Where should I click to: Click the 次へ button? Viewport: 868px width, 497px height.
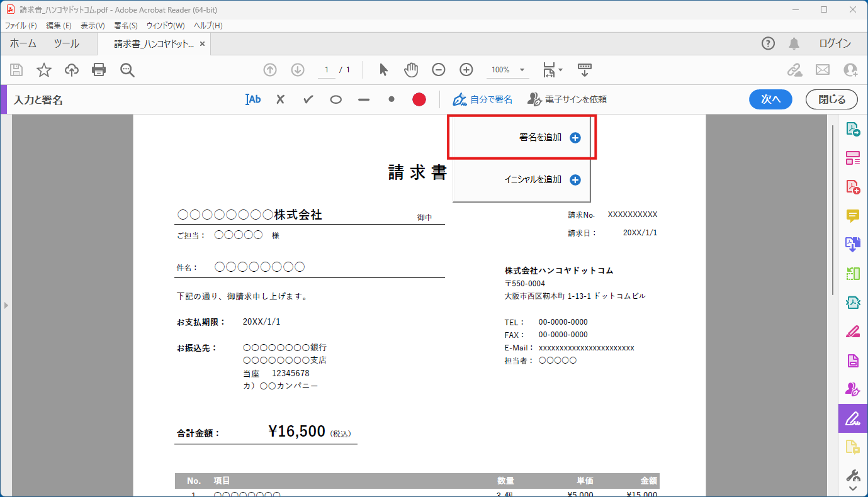tap(770, 99)
